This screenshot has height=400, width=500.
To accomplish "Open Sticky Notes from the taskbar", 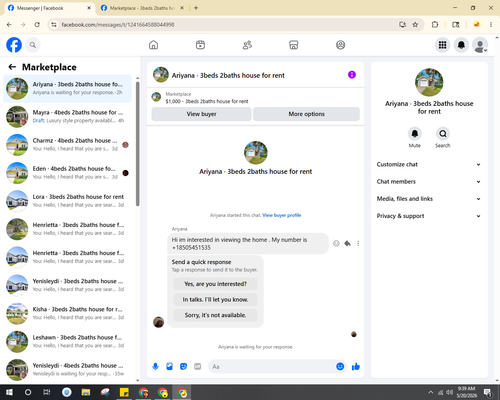I will [124, 392].
